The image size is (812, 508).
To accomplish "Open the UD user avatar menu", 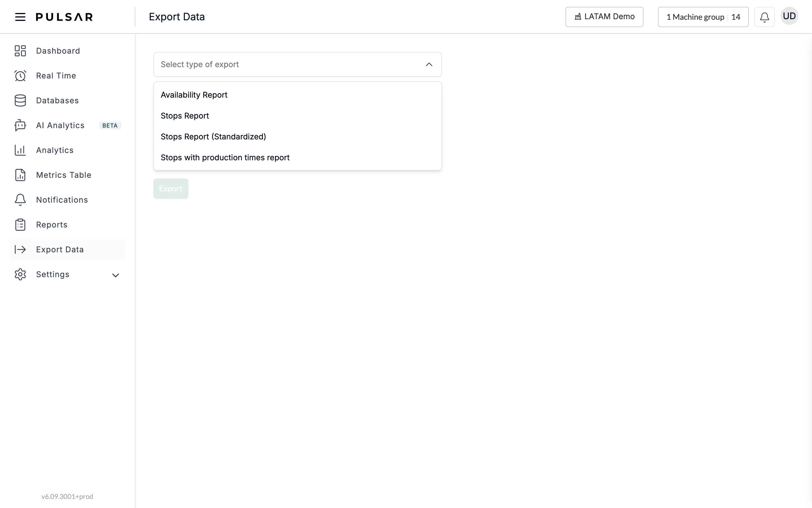I will click(789, 16).
